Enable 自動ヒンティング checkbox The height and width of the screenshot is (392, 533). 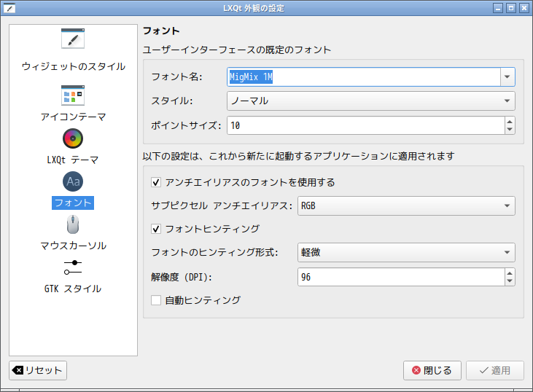click(x=156, y=300)
